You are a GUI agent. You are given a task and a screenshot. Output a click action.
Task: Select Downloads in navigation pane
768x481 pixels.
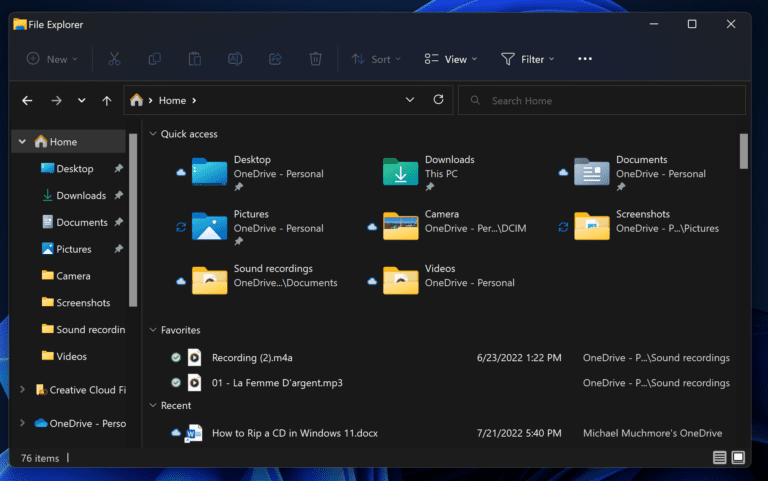81,195
